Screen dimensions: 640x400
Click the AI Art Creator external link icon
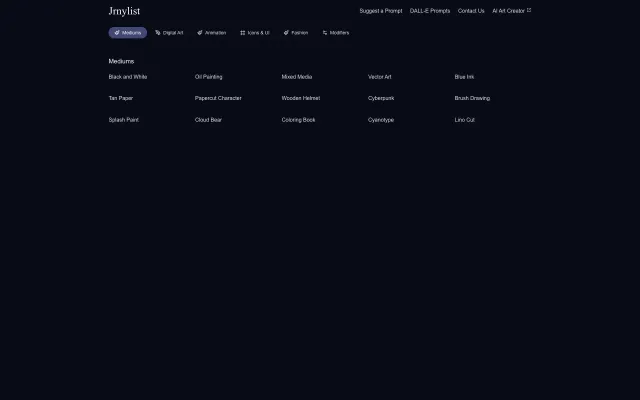tap(529, 10)
